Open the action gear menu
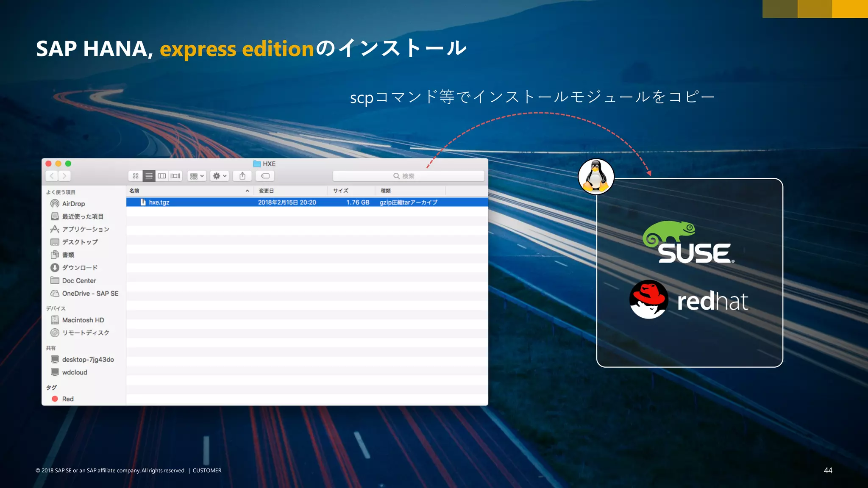Screen dimensions: 868x488 click(220, 176)
